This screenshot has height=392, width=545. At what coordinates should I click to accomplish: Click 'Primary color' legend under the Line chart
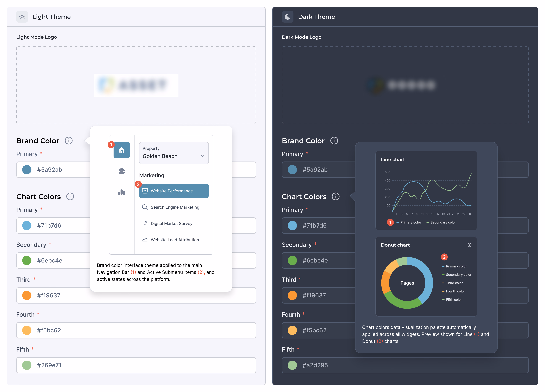pos(409,222)
